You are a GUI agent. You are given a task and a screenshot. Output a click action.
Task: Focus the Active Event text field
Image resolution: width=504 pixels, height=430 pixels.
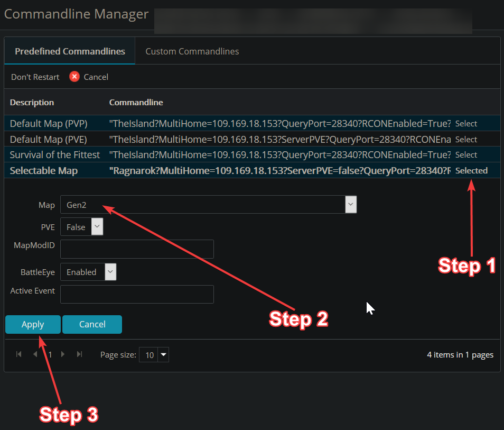(x=137, y=295)
